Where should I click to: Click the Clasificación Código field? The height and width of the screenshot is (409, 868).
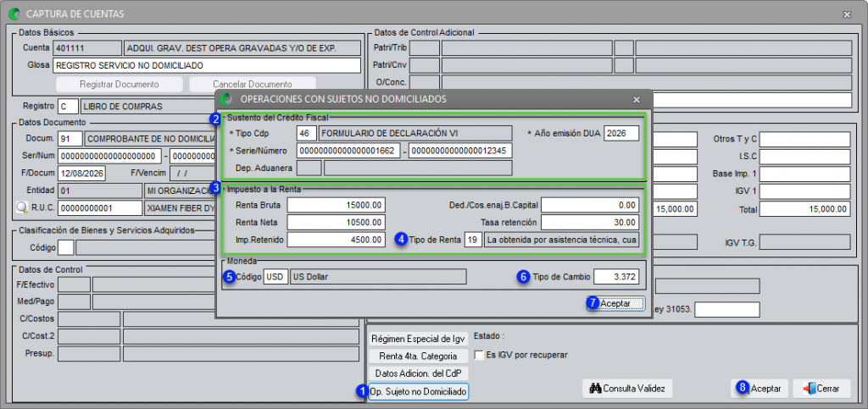click(x=66, y=247)
